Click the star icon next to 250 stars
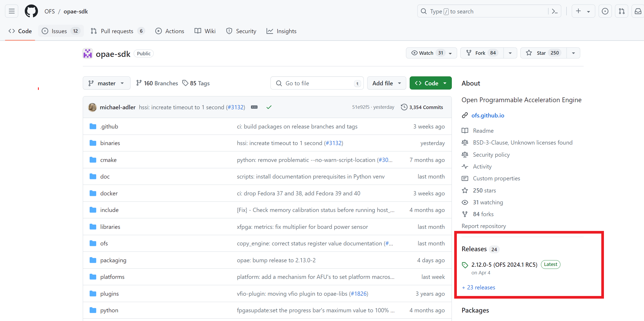 (465, 190)
